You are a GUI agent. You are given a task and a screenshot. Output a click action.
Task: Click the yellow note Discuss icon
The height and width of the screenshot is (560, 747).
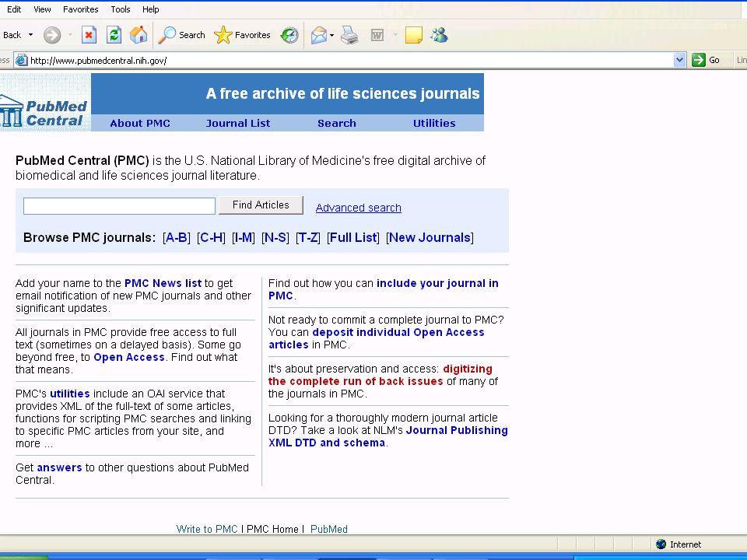tap(413, 35)
